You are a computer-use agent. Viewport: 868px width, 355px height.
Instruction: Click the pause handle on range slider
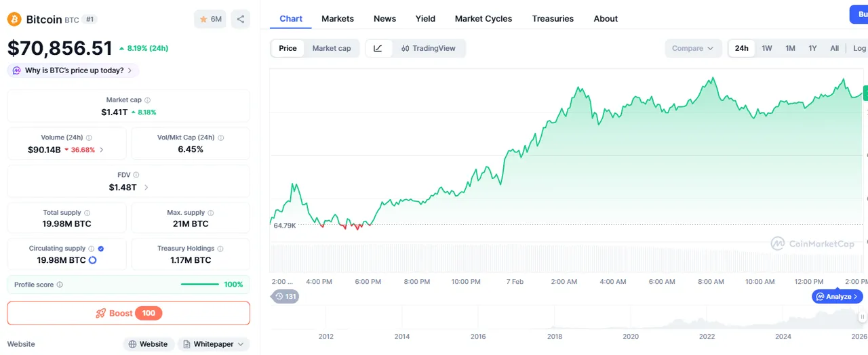coord(863,316)
